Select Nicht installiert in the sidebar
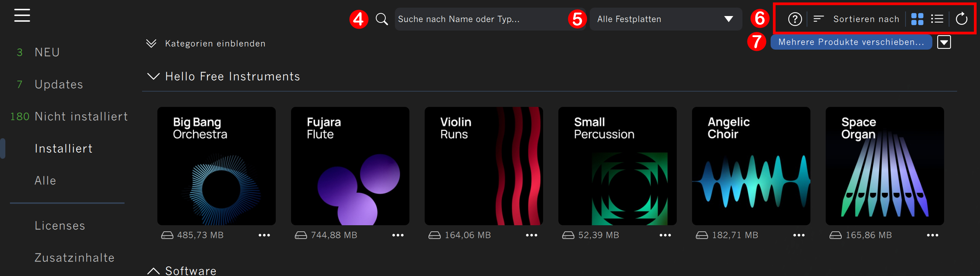The width and height of the screenshot is (980, 276). click(81, 116)
